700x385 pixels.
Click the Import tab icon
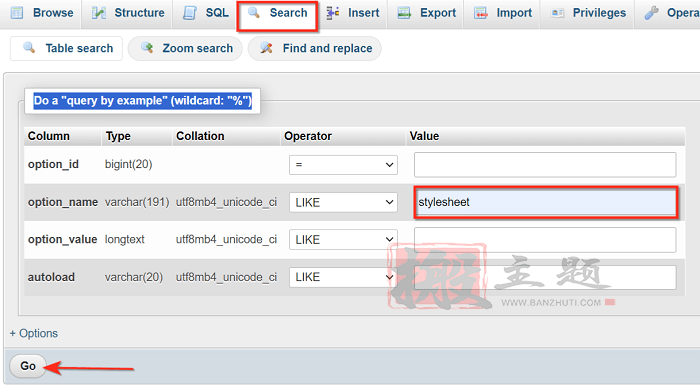(481, 13)
